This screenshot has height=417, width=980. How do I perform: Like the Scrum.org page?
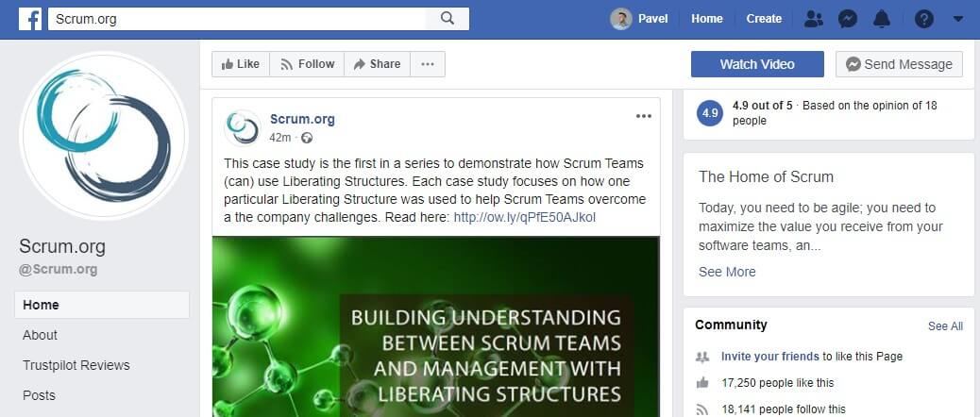[x=241, y=63]
